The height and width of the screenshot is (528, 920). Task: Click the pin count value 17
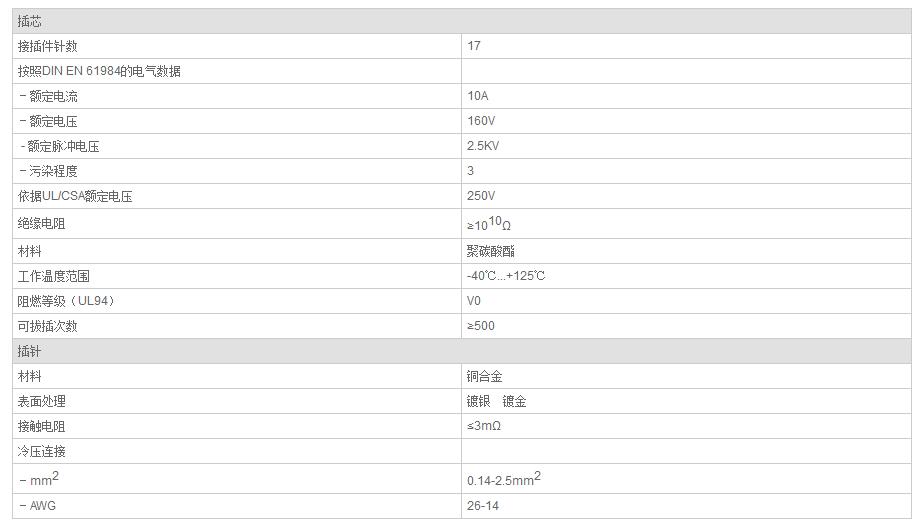[474, 46]
